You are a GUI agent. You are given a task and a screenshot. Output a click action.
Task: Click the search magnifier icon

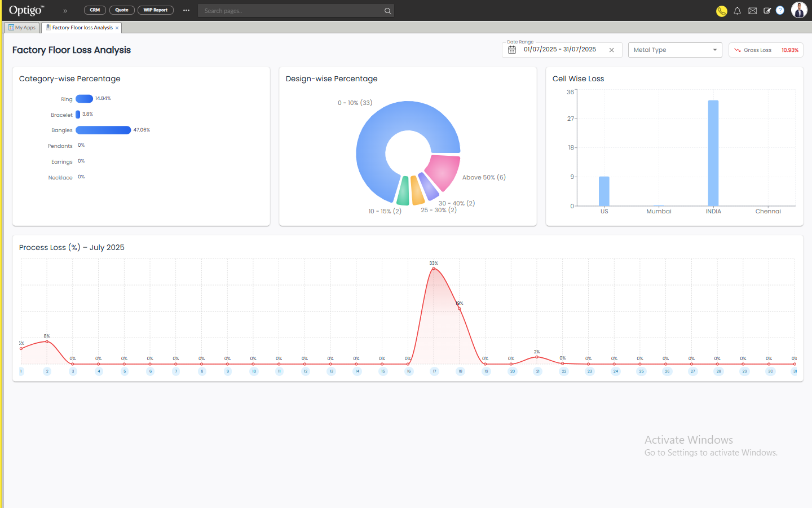pos(387,11)
